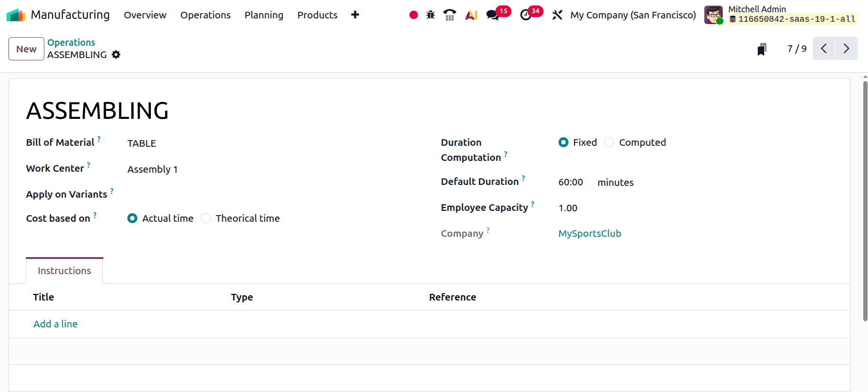The image size is (868, 392).
Task: Open the Manufacturing app home icon
Action: pos(16,15)
